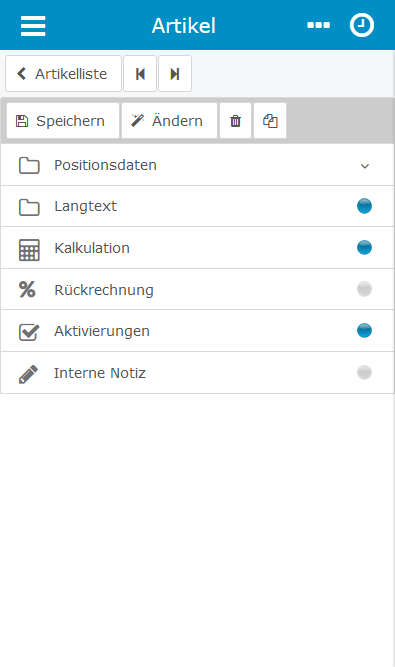Open the three-dots more options menu
The width and height of the screenshot is (395, 667).
point(318,25)
